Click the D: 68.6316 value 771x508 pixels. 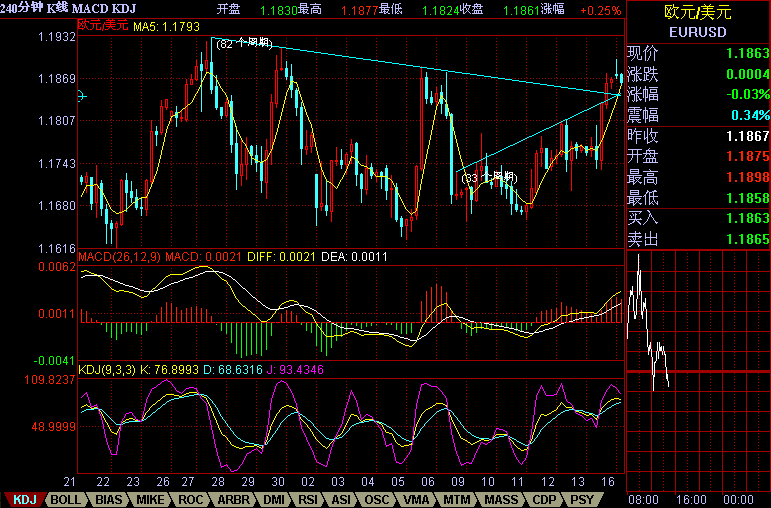(x=233, y=369)
